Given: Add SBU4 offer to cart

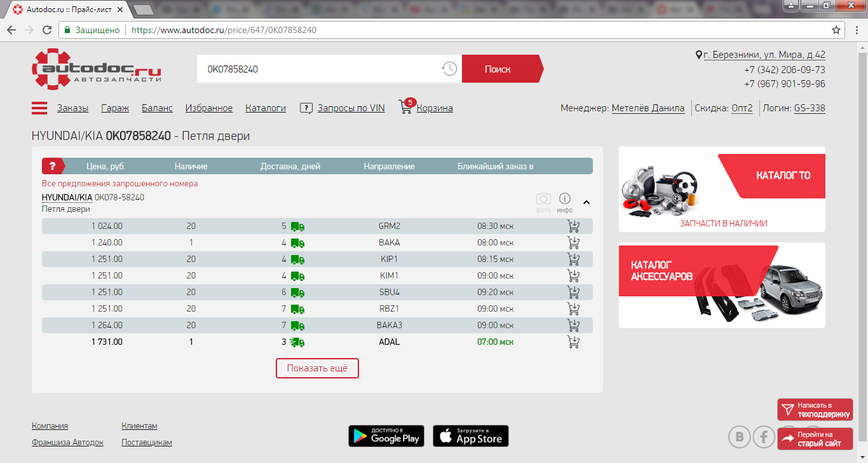Looking at the screenshot, I should click(573, 292).
